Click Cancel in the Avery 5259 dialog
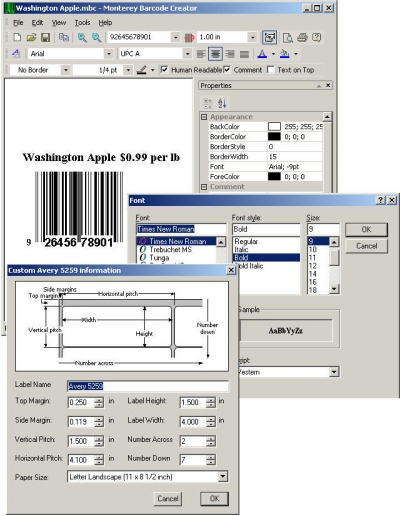The width and height of the screenshot is (400, 516). click(168, 498)
